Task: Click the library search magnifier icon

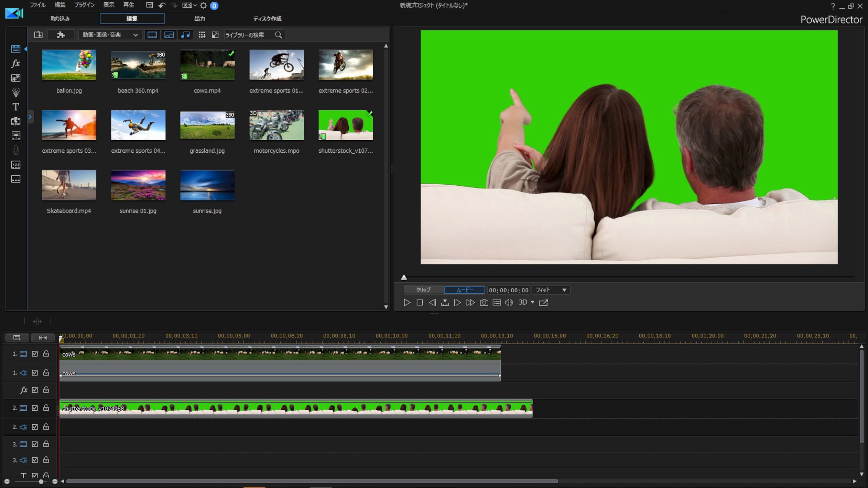Action: (278, 35)
